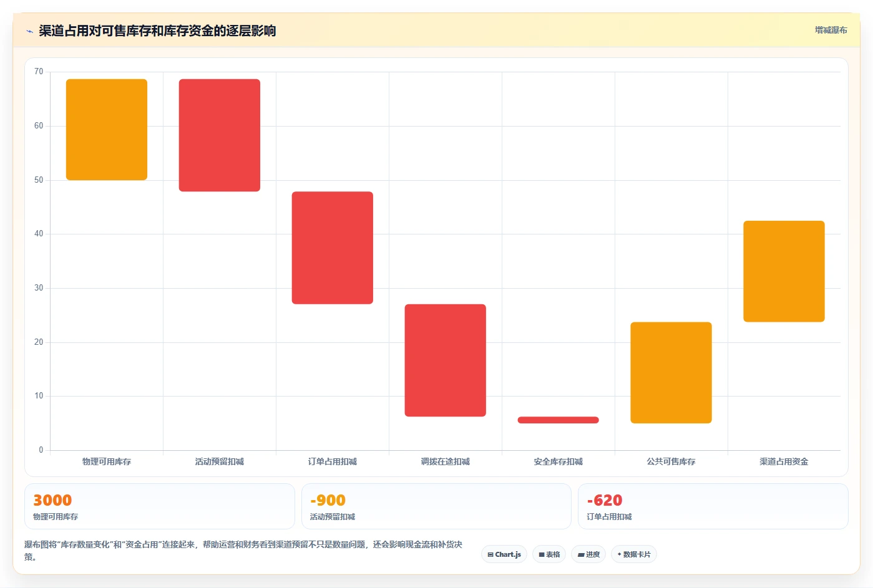873x588 pixels.
Task: Click the 增减瀑布 badge in the header
Action: pyautogui.click(x=831, y=30)
